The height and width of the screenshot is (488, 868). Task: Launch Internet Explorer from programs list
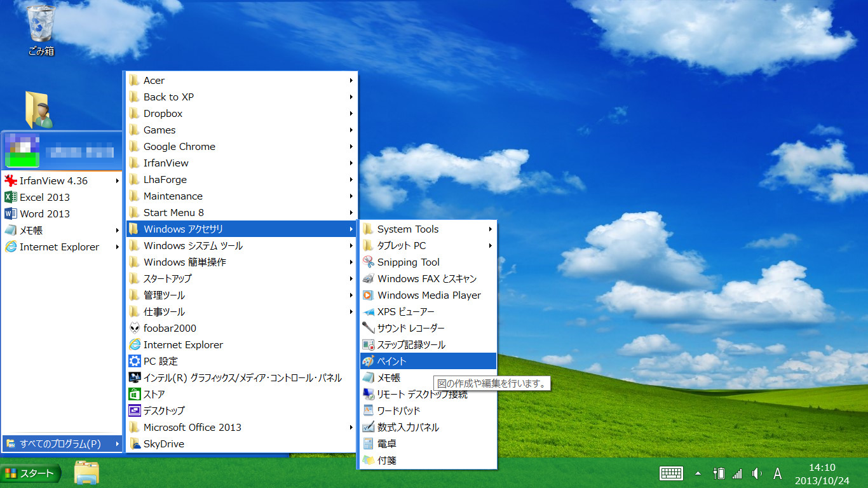pyautogui.click(x=241, y=344)
